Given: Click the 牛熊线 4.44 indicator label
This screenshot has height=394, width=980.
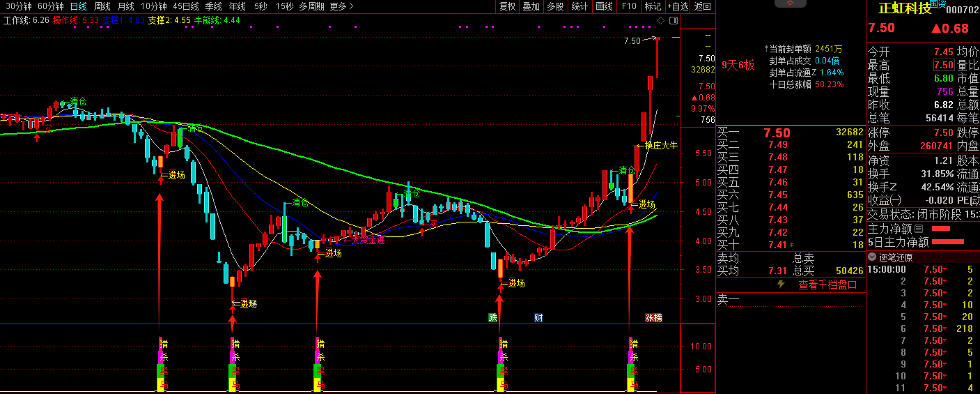Looking at the screenshot, I should click(217, 20).
